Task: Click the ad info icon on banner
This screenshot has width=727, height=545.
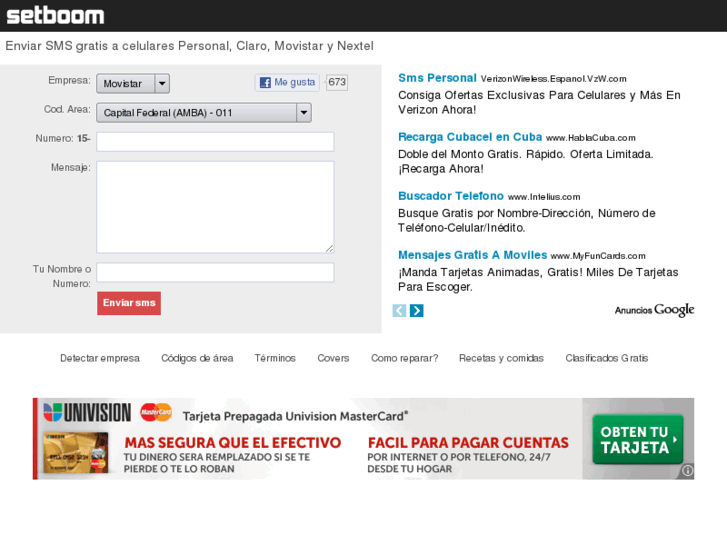Action: coord(688,471)
